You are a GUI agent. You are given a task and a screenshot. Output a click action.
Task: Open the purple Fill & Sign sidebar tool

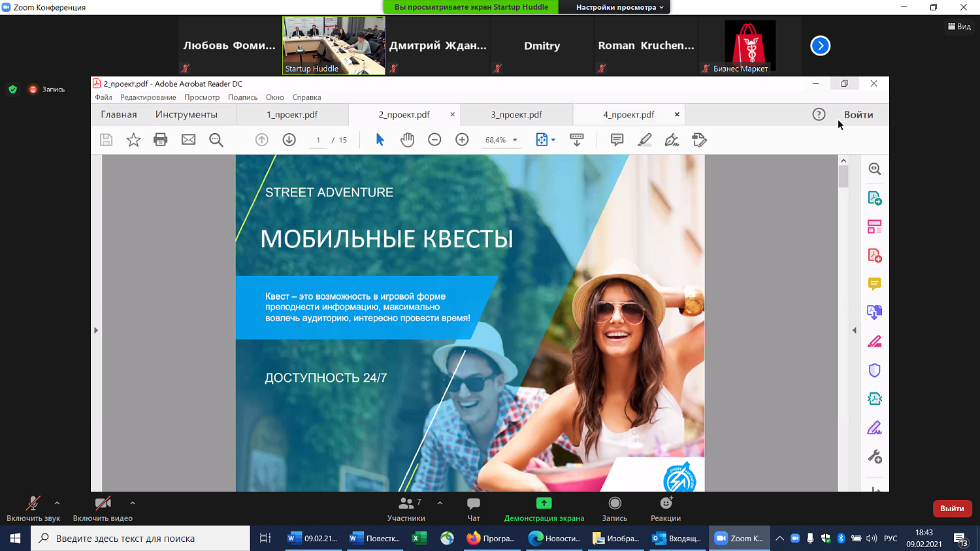(x=875, y=428)
